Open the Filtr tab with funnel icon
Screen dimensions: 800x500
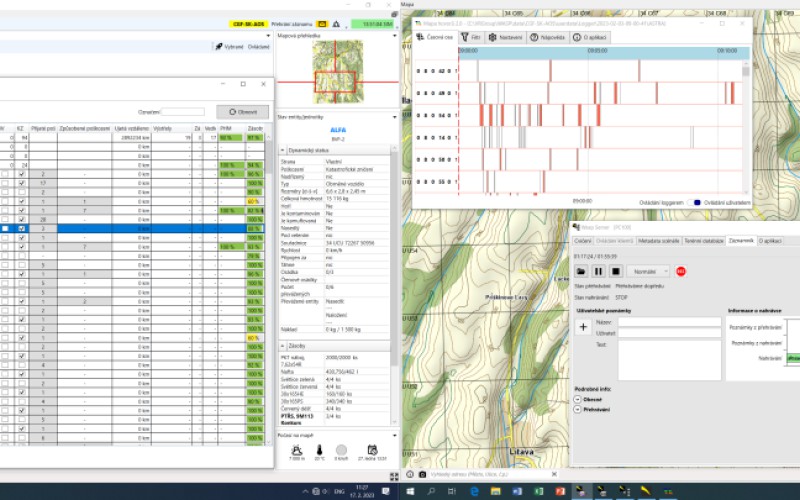pos(471,37)
